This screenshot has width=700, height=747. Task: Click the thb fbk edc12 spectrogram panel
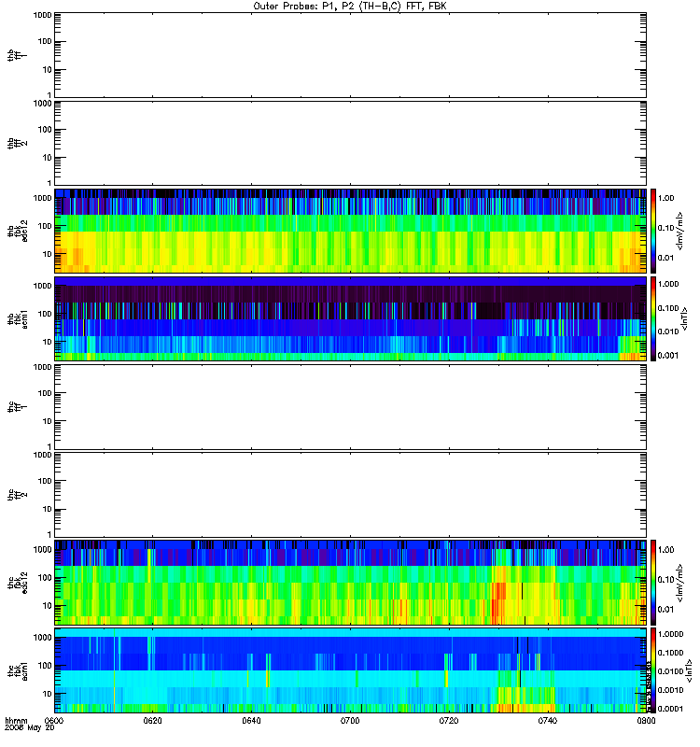pos(350,231)
